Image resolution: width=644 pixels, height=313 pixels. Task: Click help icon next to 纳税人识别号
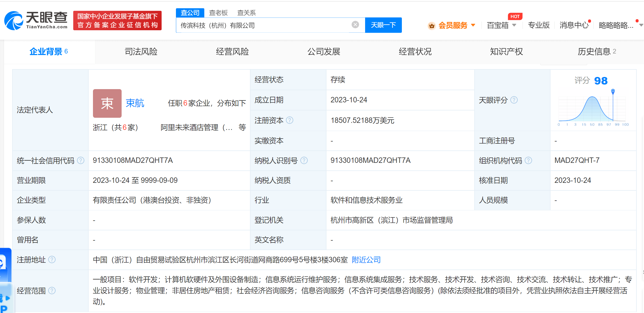(304, 161)
